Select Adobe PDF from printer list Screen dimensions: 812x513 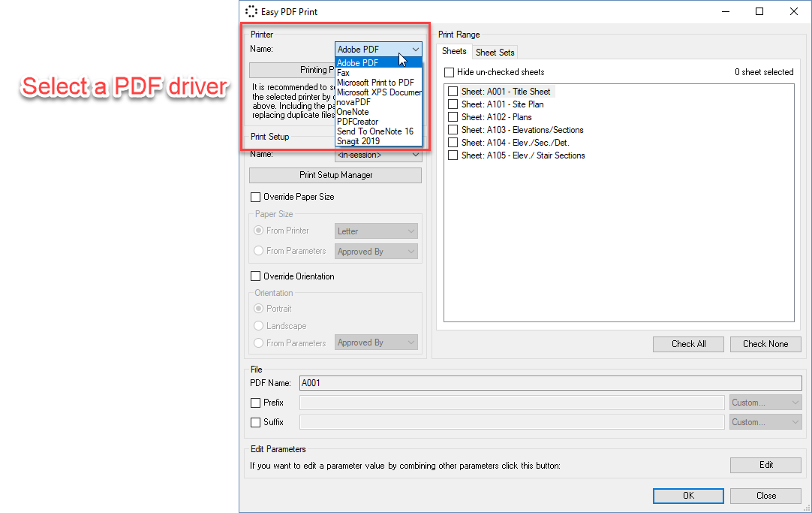(378, 62)
